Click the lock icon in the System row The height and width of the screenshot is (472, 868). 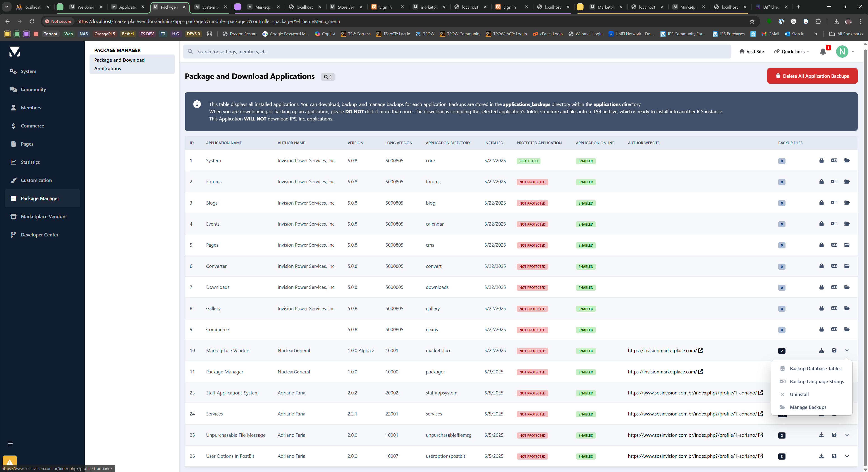point(821,160)
